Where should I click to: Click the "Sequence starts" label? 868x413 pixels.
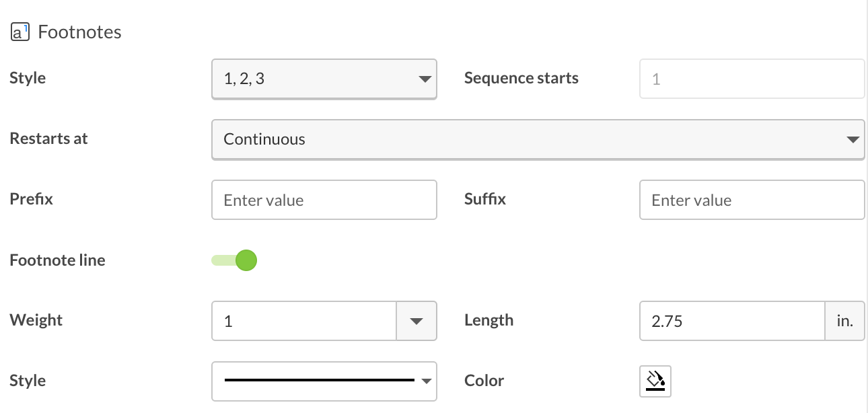point(521,78)
